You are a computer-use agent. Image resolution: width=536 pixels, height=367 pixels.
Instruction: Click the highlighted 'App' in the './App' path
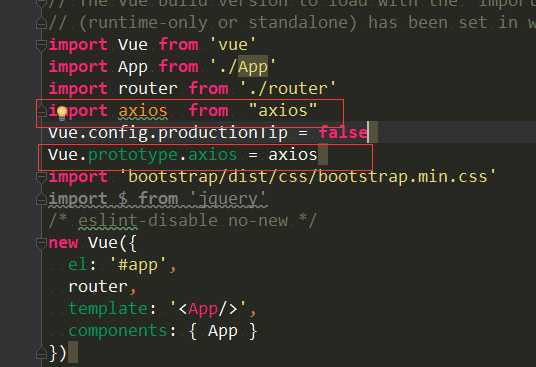coord(253,67)
